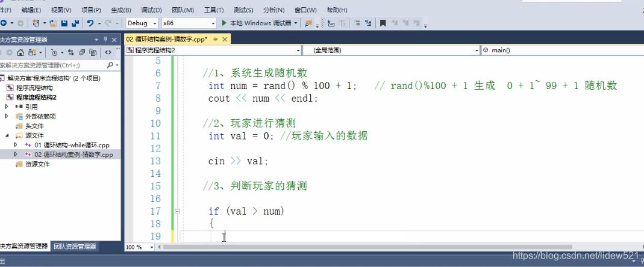Open the 本地 Windows 调试器 dropdown arrow

296,23
